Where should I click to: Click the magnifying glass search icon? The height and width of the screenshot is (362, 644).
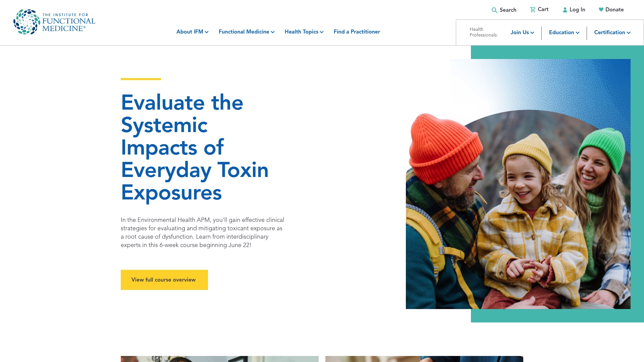pos(494,10)
